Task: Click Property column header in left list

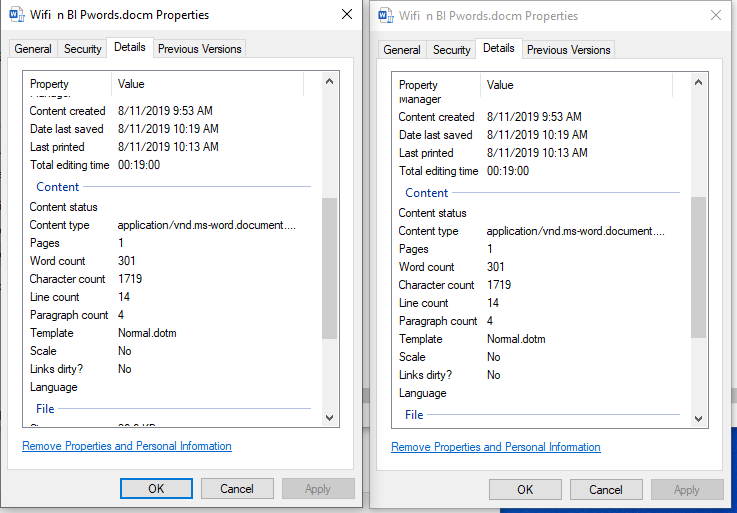Action: tap(50, 85)
